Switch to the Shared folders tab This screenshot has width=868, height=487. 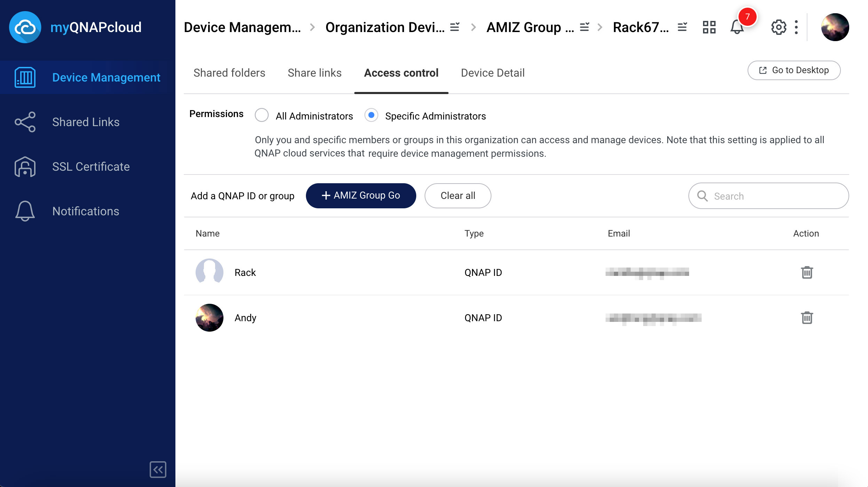point(229,73)
